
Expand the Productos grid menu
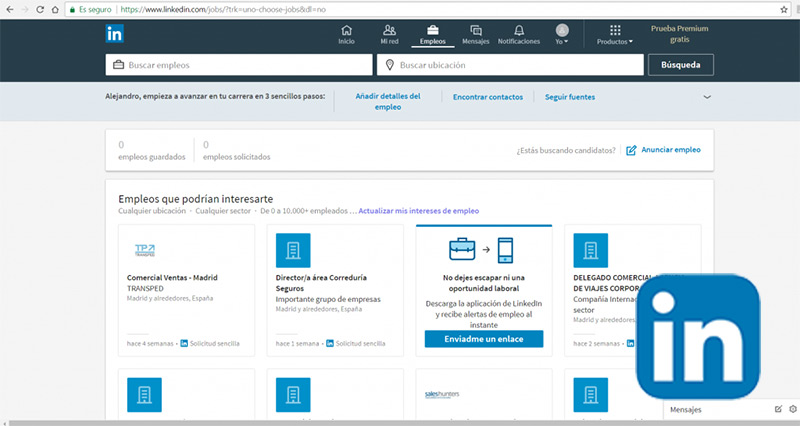614,35
